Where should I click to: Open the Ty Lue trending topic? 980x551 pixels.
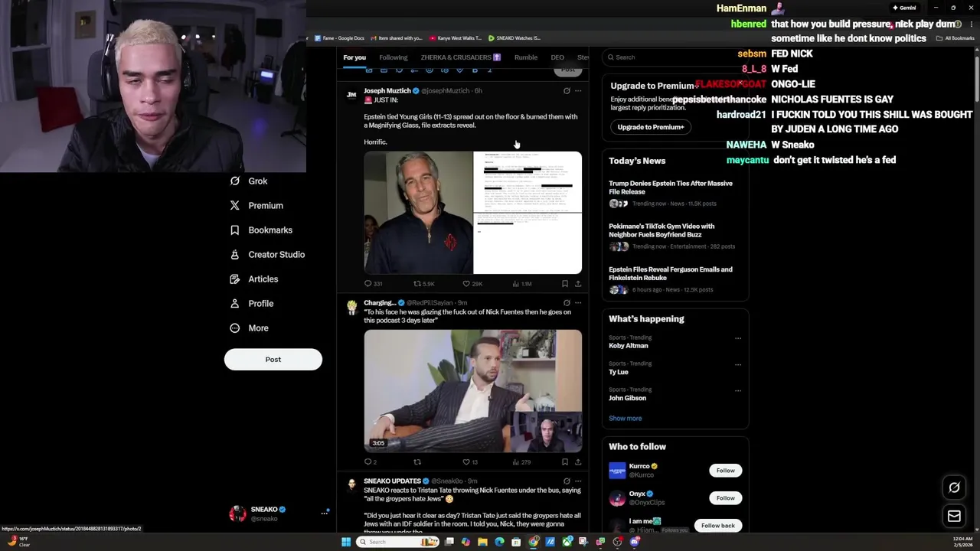[619, 372]
